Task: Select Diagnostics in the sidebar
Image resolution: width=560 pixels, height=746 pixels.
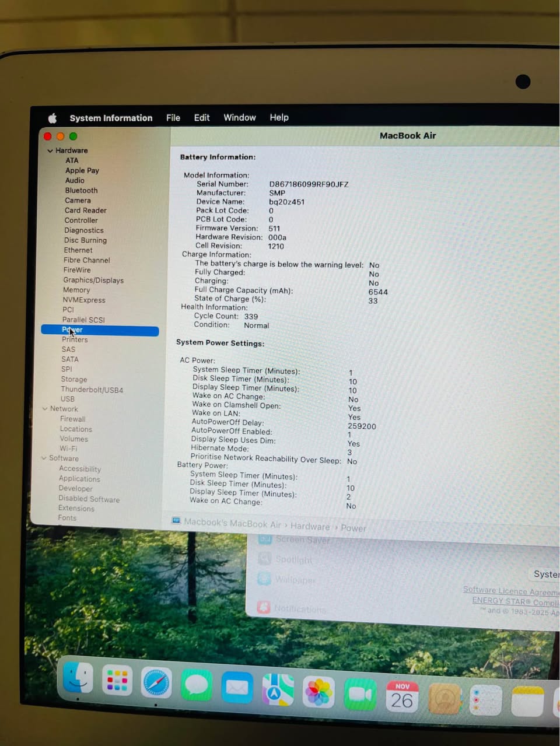Action: [x=84, y=230]
